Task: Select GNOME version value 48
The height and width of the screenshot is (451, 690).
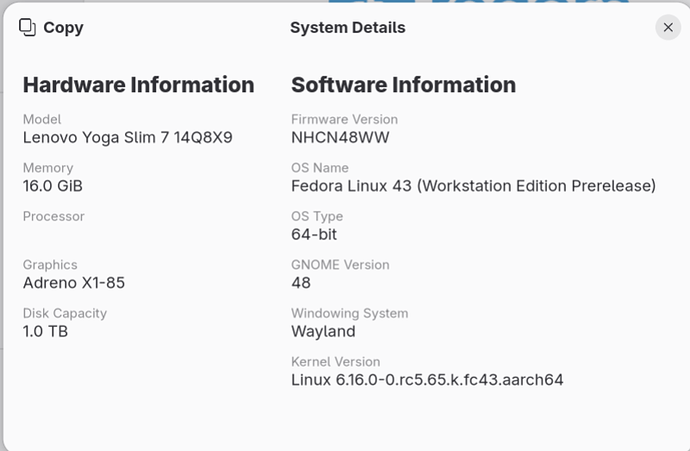Action: (301, 283)
